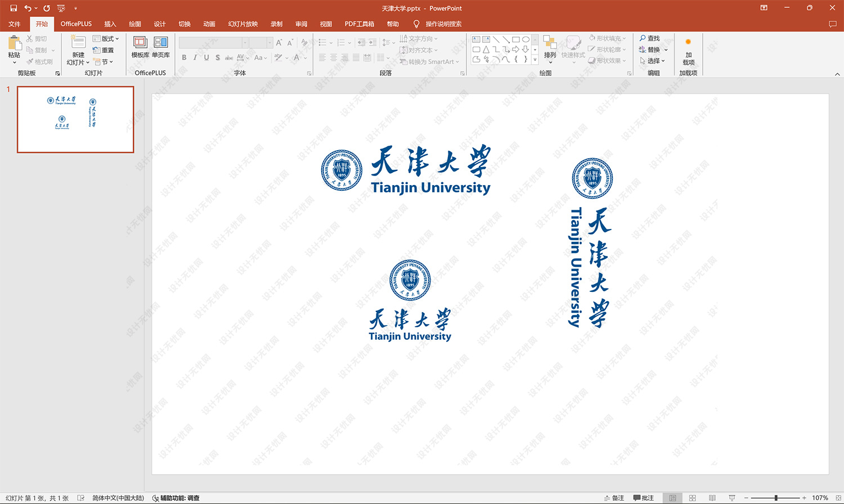The width and height of the screenshot is (844, 504).
Task: Toggle Comments (批注) pane in status bar
Action: 644,498
